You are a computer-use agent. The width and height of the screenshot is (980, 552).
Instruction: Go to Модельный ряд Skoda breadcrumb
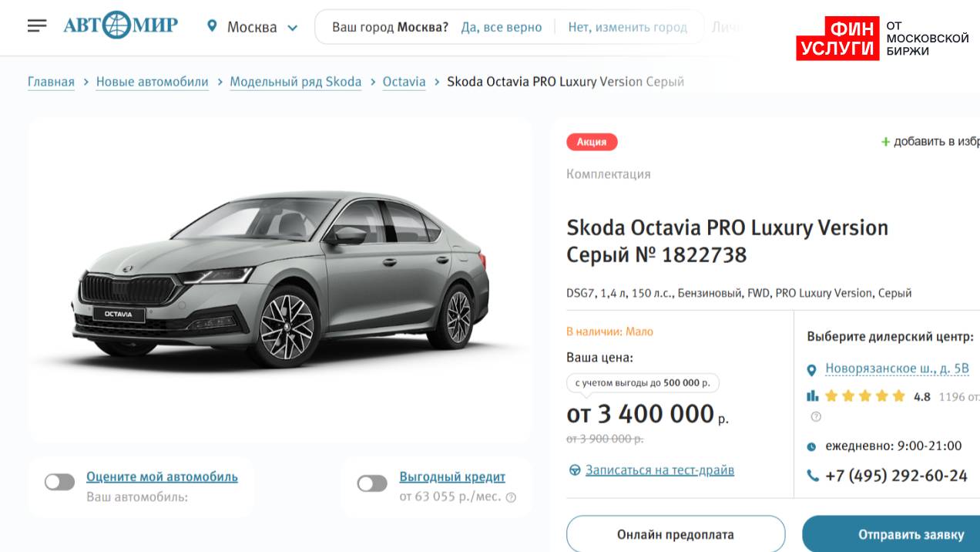click(296, 82)
